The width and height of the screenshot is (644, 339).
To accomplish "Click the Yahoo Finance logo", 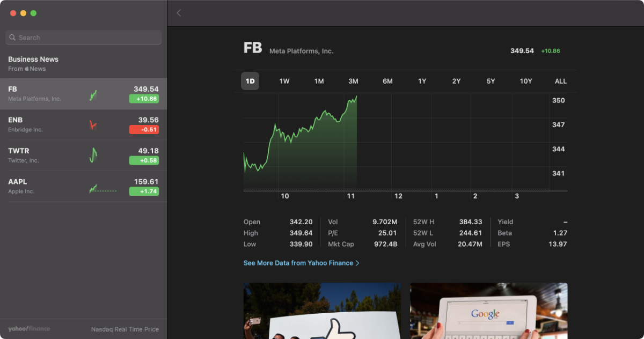I will tap(29, 329).
